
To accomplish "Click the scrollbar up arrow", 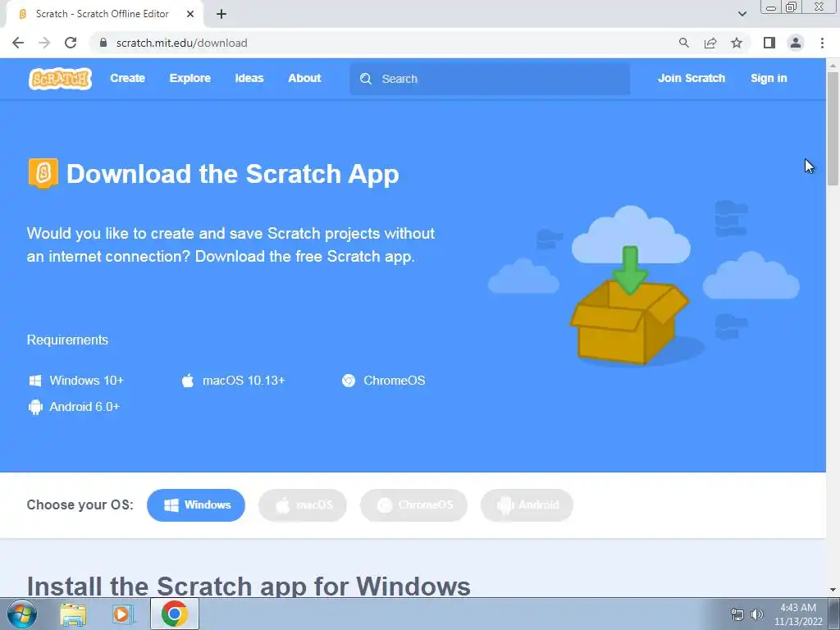I will [833, 65].
